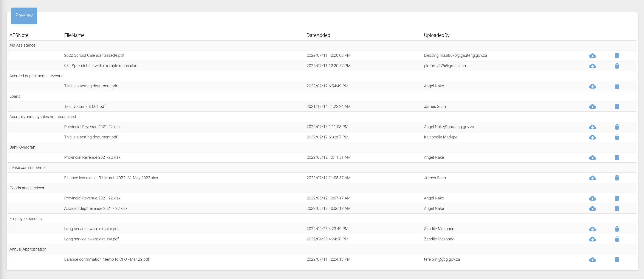The image size is (644, 279).
Task: Click file name 2022 School Calendar Gazette.pdf
Action: (94, 55)
